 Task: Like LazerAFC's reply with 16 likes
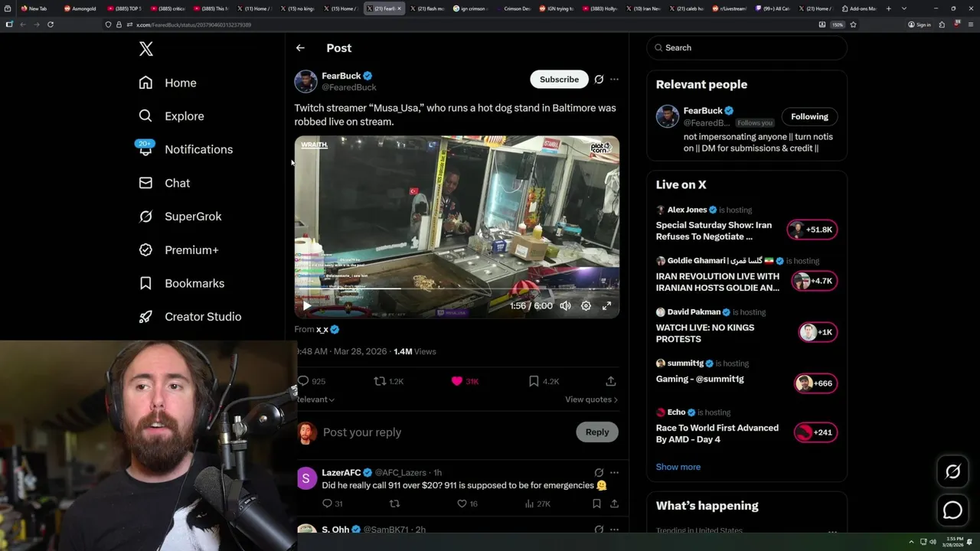coord(467,504)
